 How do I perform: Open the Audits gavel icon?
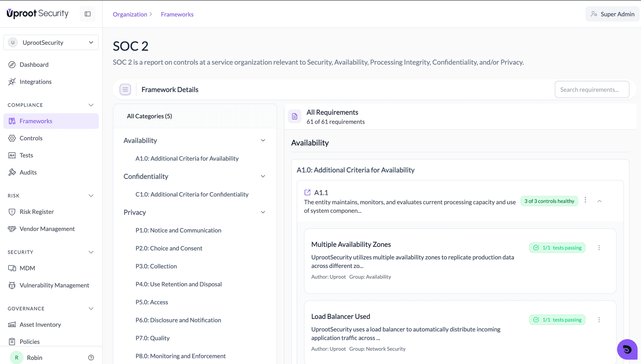12,172
